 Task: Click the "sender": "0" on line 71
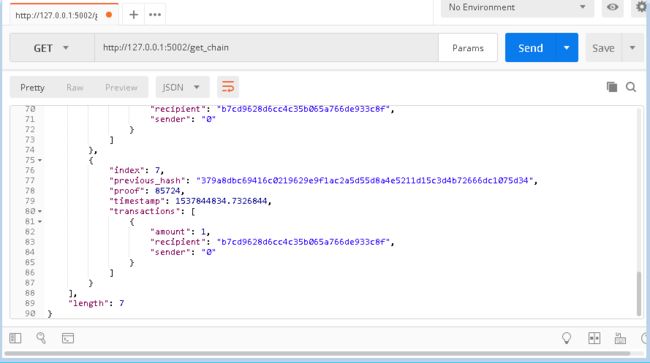[x=183, y=119]
